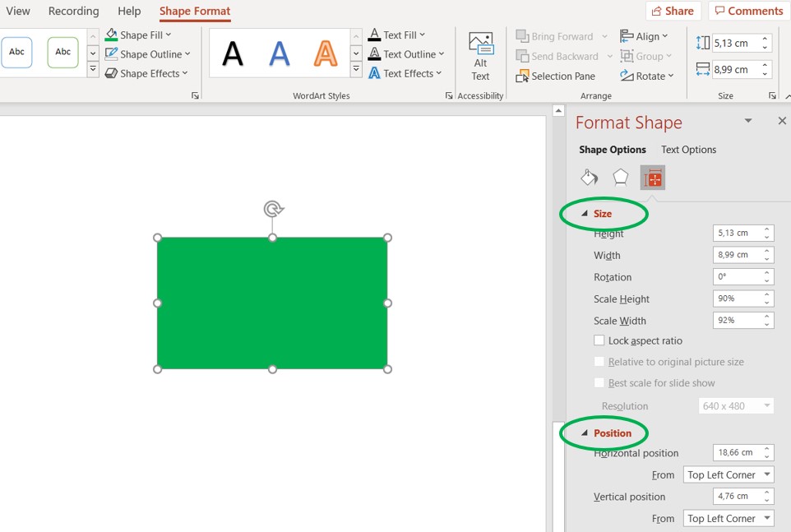Open the Alt Text pane

480,56
